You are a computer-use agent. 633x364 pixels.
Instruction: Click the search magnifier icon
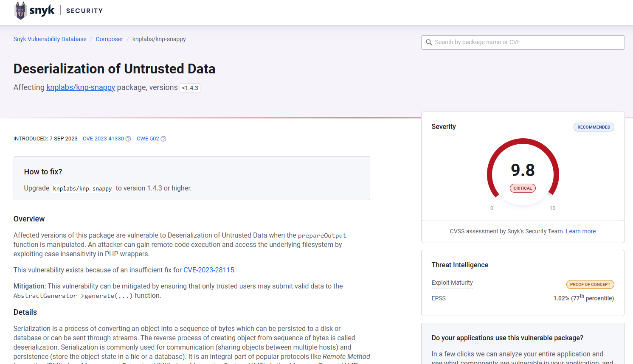point(429,42)
